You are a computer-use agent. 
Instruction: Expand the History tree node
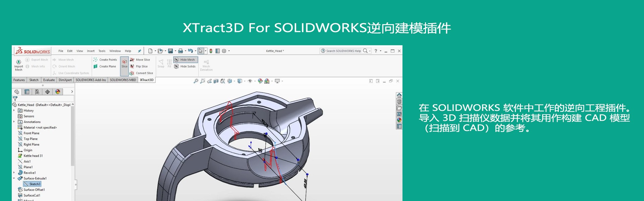pyautogui.click(x=14, y=110)
